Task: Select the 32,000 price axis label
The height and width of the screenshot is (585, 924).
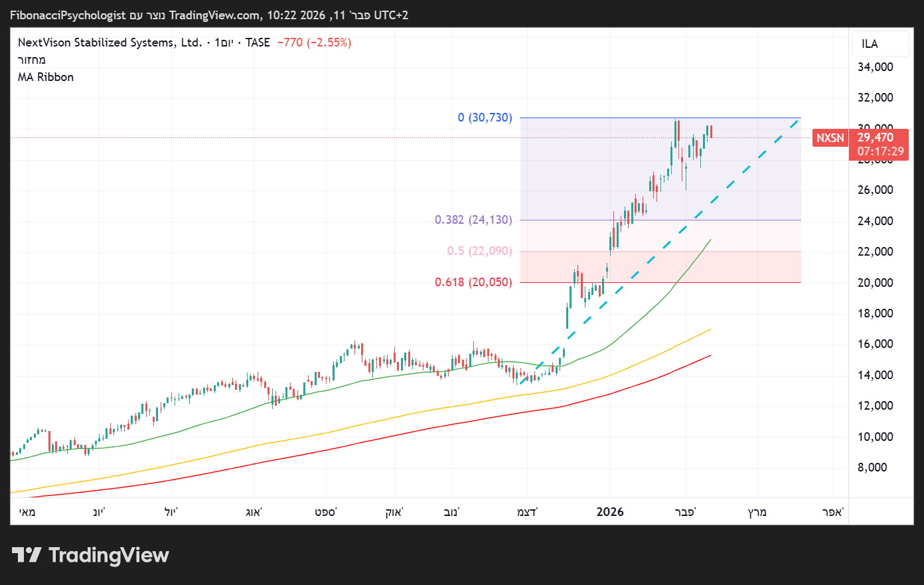Action: [876, 98]
